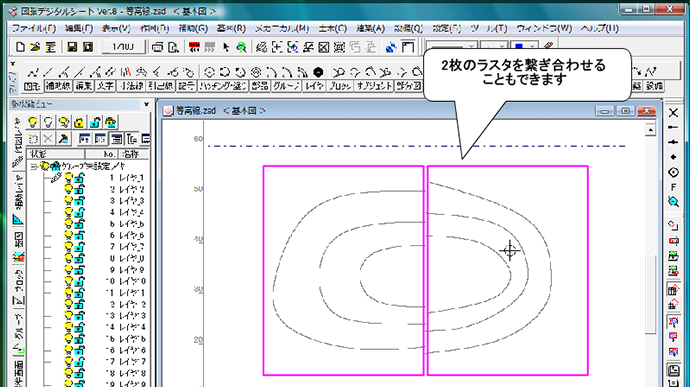This screenshot has width=690, height=387.
Task: Open the 表示(V) menu
Action: coord(116,29)
